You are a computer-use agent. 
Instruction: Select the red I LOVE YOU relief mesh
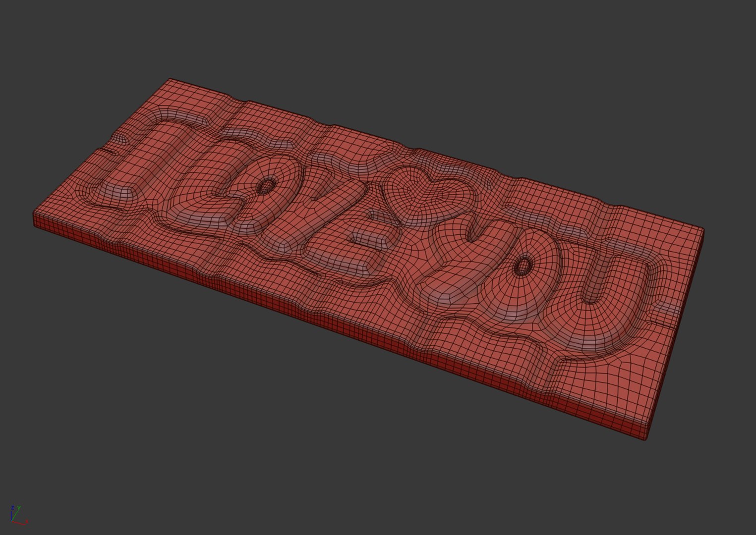(x=368, y=259)
